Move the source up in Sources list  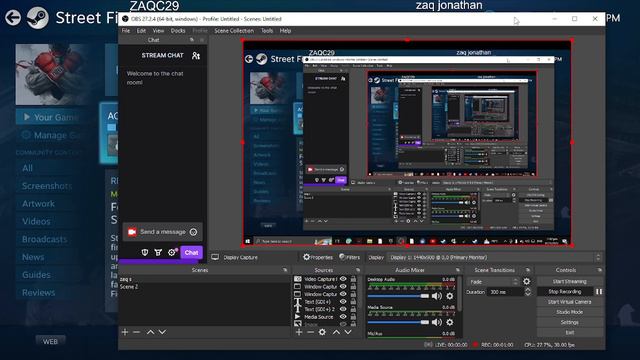[336, 332]
